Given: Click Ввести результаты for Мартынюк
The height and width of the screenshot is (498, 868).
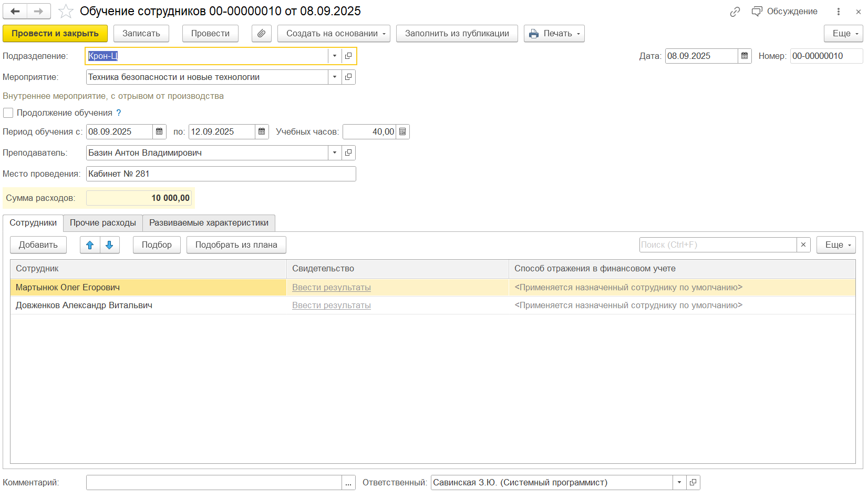Looking at the screenshot, I should (x=332, y=288).
